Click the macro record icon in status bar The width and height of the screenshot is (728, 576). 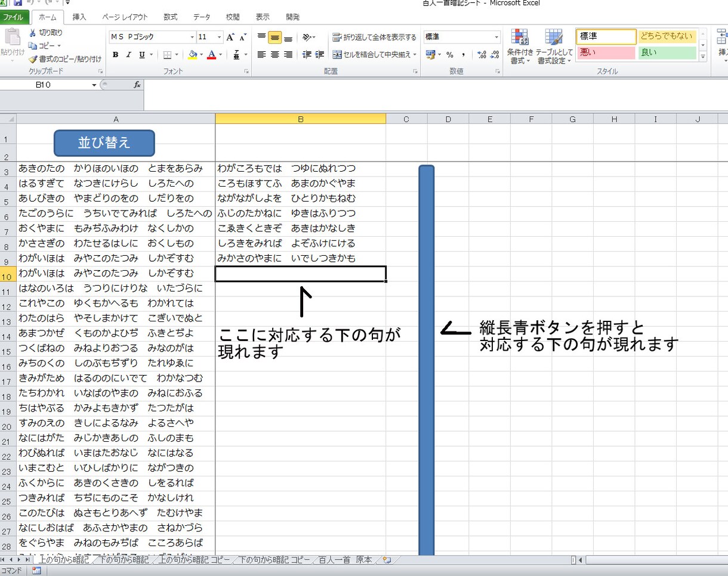click(x=36, y=571)
